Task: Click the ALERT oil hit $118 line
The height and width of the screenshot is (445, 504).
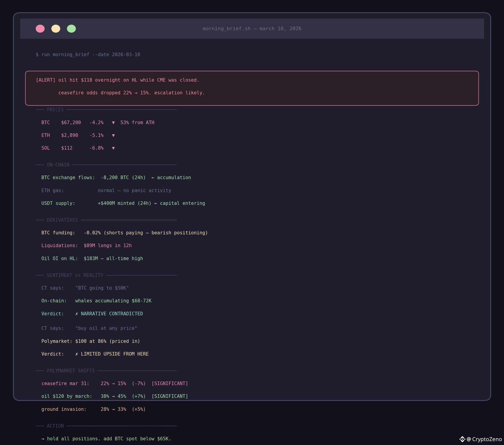Action: coord(118,80)
